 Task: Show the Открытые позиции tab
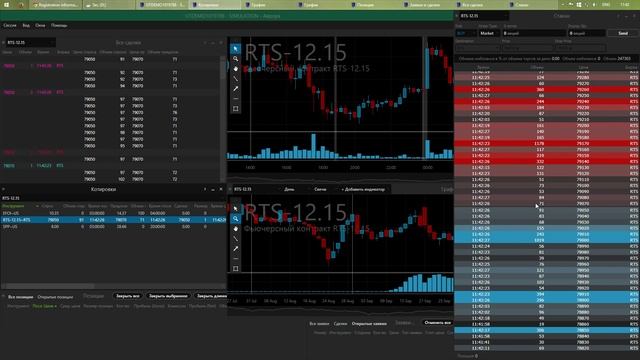tap(55, 297)
